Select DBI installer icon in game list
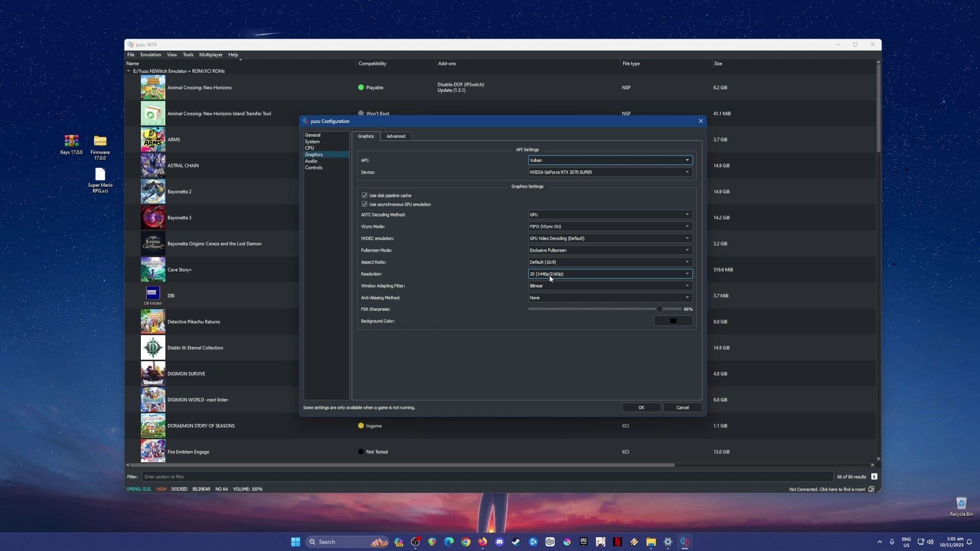980x551 pixels. point(153,295)
